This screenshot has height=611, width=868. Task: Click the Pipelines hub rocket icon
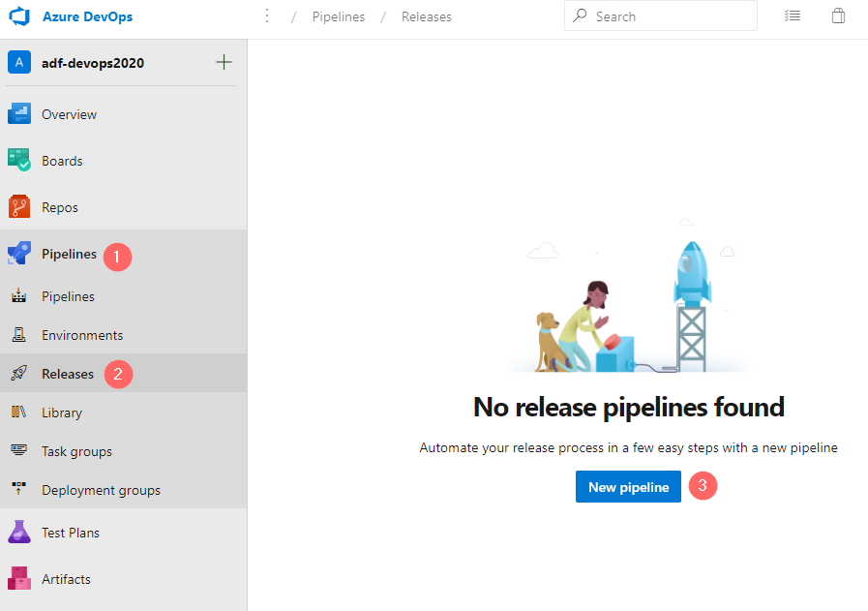19,253
